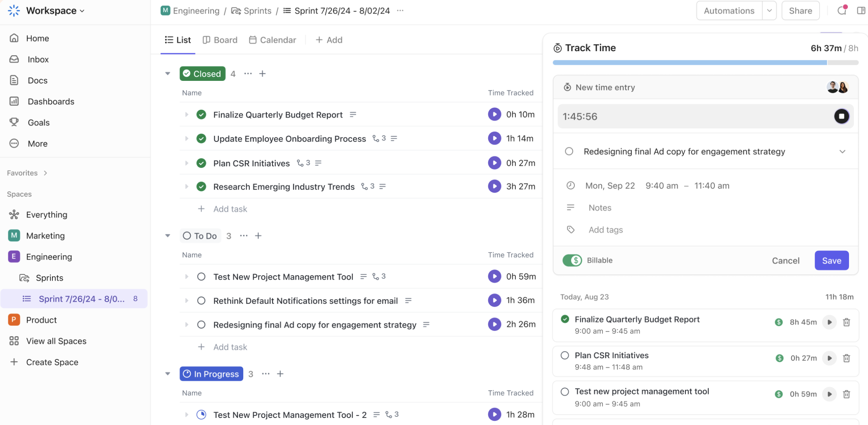Click the Notes field in time entry
Screen dimensions: 868x425
click(600, 208)
